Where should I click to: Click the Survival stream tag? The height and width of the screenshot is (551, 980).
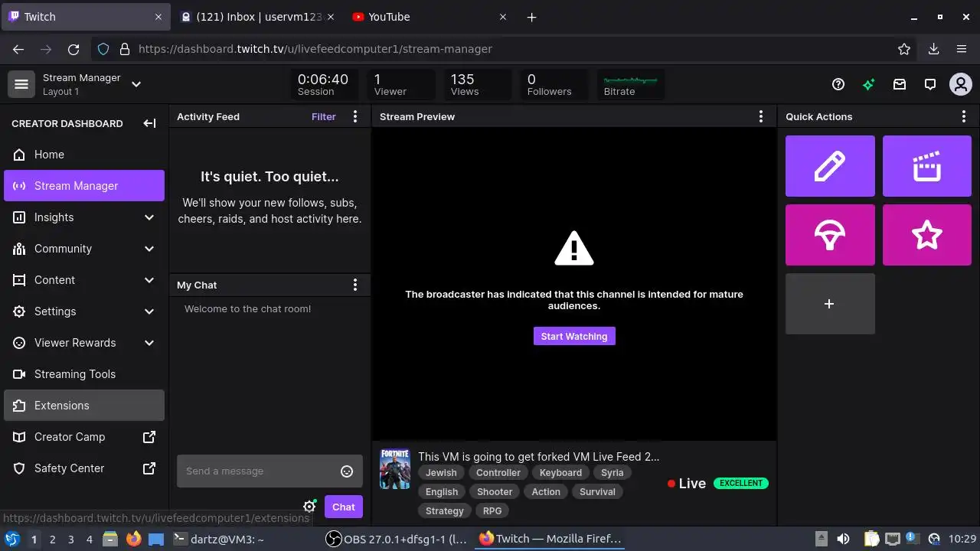597,492
